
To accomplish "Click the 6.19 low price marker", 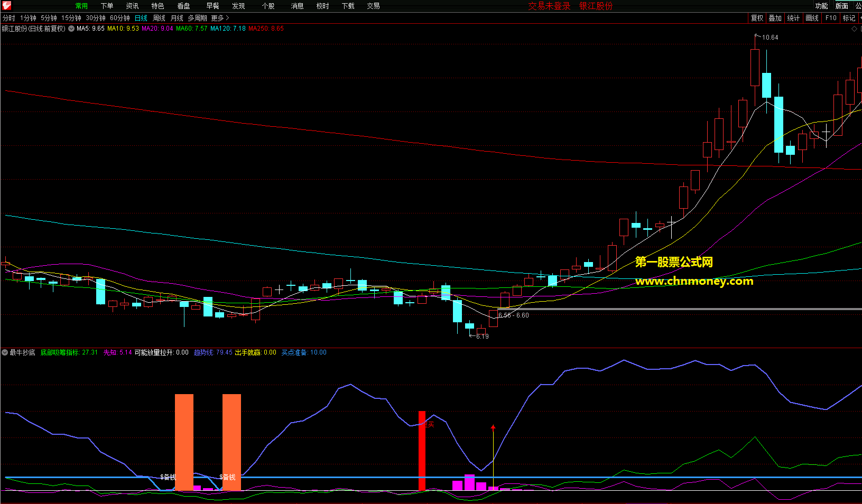I will 482,337.
